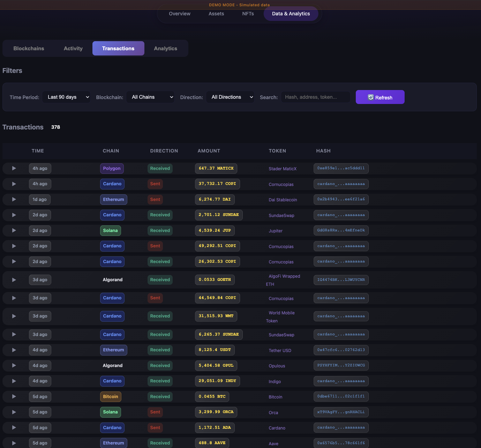481x448 pixels.
Task: Click the Received badge on the SUNDAE row
Action: coord(160,215)
